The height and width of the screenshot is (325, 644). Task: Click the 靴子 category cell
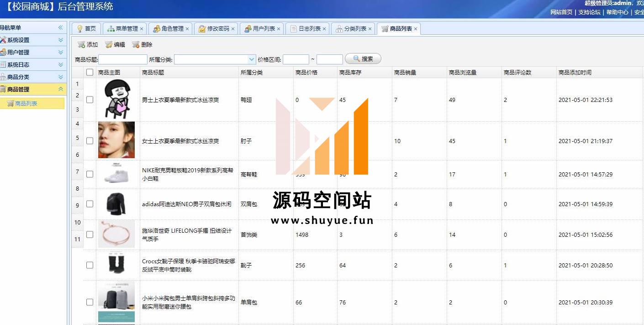pos(246,265)
